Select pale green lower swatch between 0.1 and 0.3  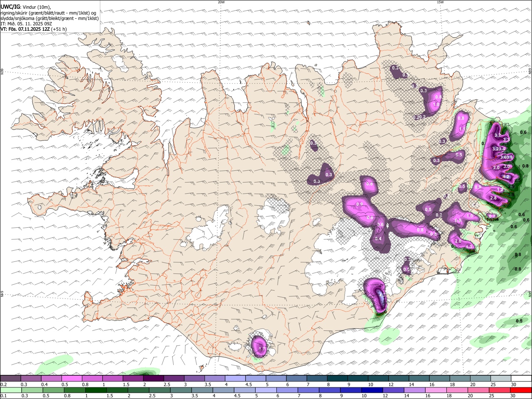coord(10,390)
